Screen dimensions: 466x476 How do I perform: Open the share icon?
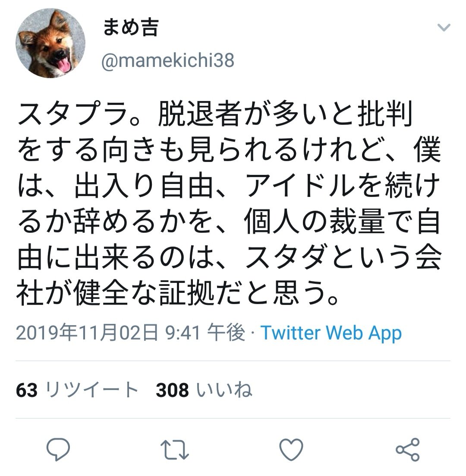[x=408, y=450]
